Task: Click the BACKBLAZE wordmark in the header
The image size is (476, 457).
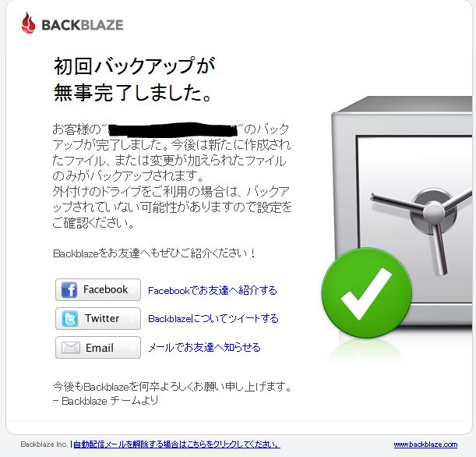Action: (83, 25)
